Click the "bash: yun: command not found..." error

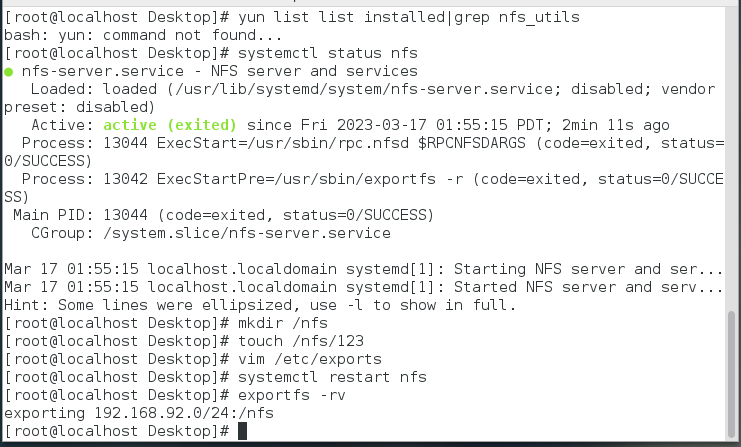138,34
